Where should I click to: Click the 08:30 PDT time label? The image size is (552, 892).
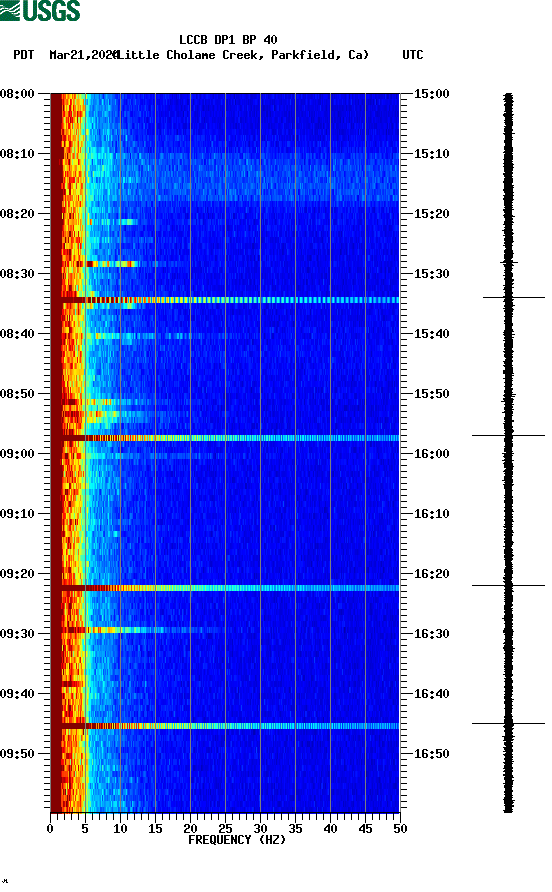[x=18, y=274]
